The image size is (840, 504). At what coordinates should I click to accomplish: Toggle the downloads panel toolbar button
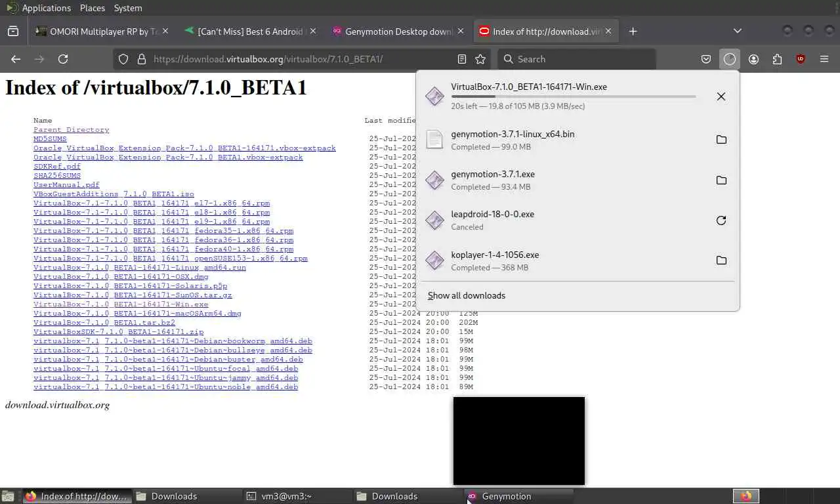730,59
